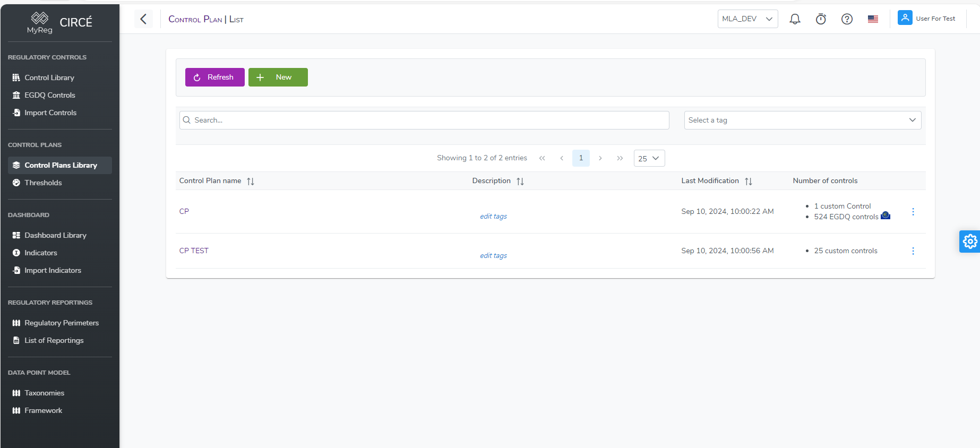Sort table by Description column
Viewport: 980px width, 448px height.
(520, 182)
